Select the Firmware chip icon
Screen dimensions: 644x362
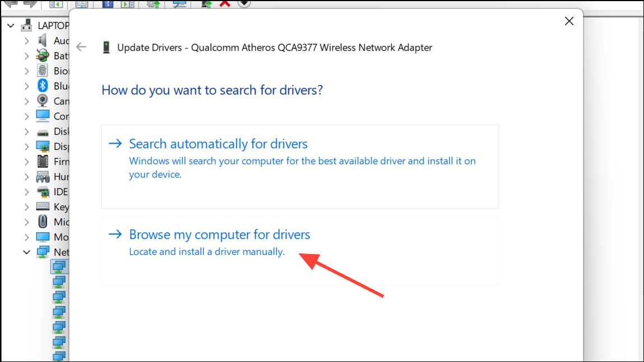43,161
